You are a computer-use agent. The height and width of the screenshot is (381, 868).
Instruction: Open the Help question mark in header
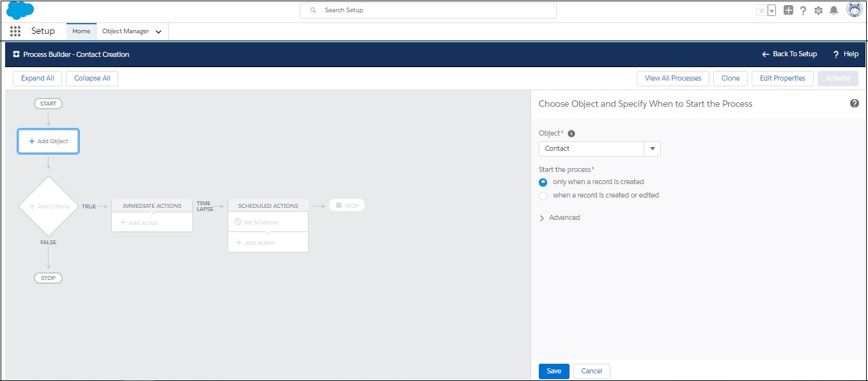tap(803, 10)
